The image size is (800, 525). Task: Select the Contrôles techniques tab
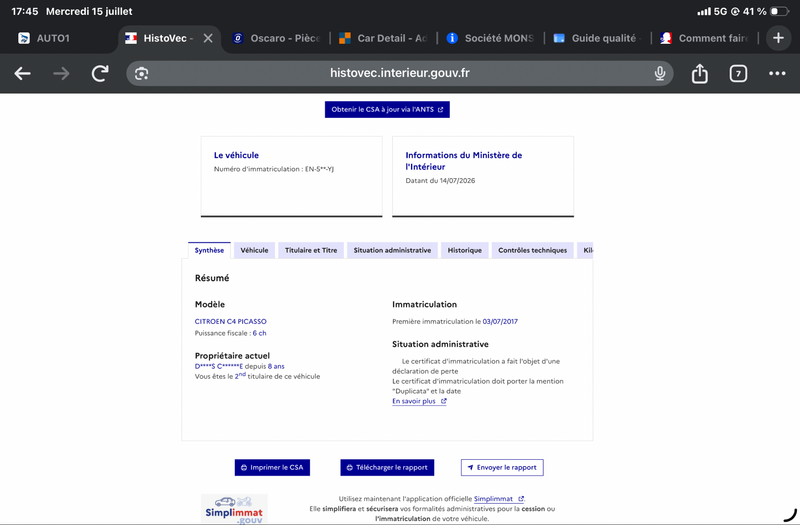pyautogui.click(x=533, y=250)
